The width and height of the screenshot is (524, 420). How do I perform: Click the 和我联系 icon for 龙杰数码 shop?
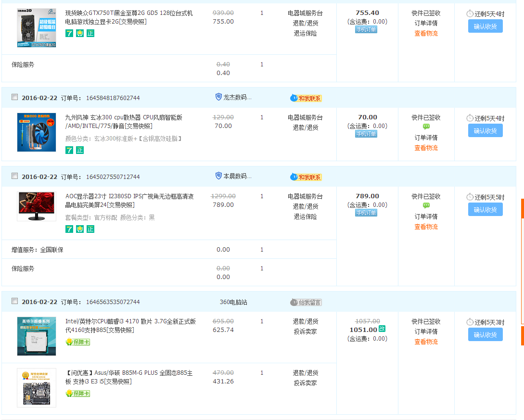tap(306, 98)
